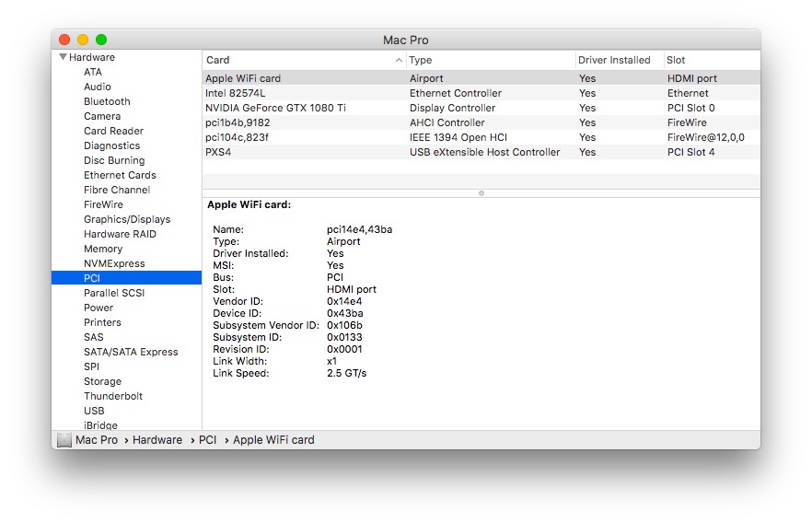Open the SATA/SATA Express section
812x523 pixels.
click(x=131, y=352)
